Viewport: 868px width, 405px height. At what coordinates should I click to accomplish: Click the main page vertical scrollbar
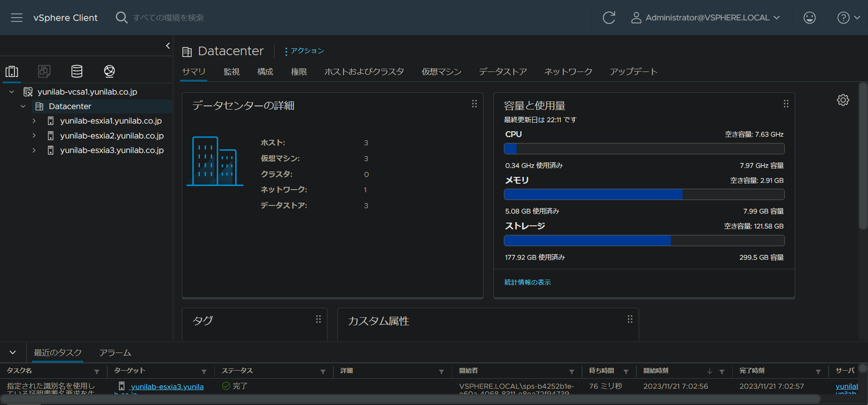863,156
